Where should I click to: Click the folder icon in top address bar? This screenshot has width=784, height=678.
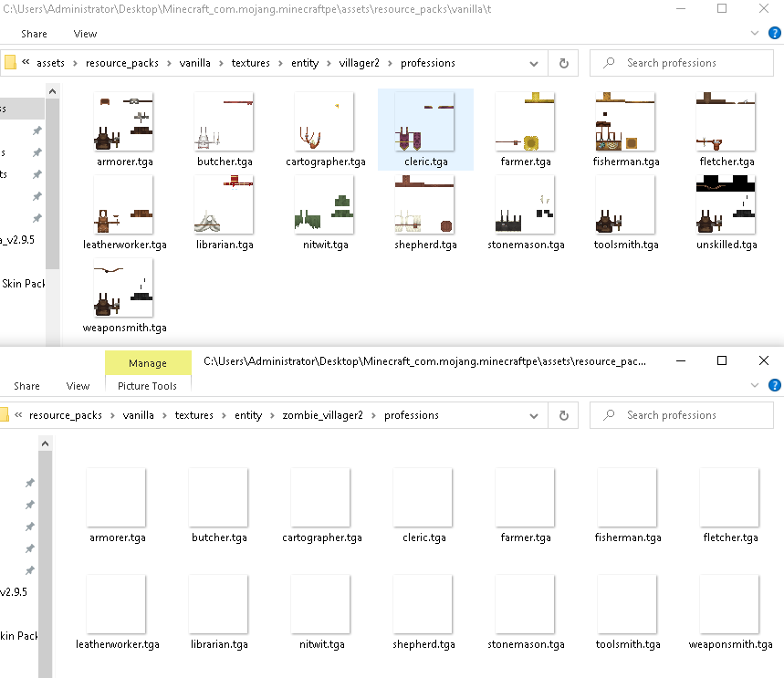pos(10,63)
